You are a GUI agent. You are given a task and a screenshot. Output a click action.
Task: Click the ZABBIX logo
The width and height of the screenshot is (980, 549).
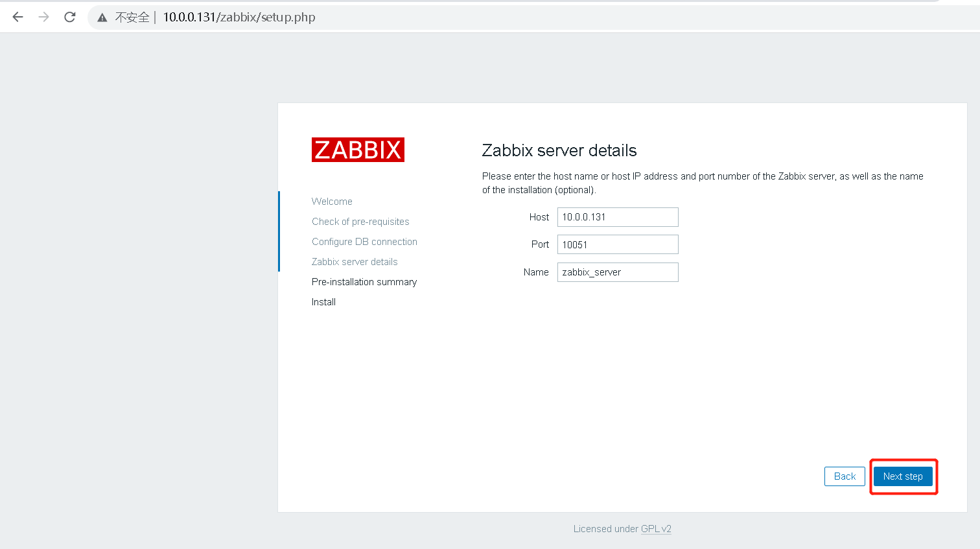pyautogui.click(x=358, y=150)
